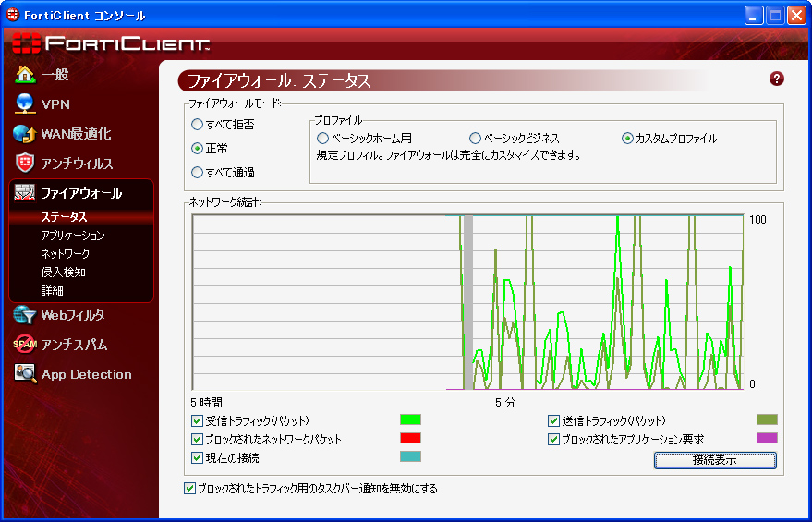Close the FortiClient console window
Screen dimensions: 812x522
(796, 16)
